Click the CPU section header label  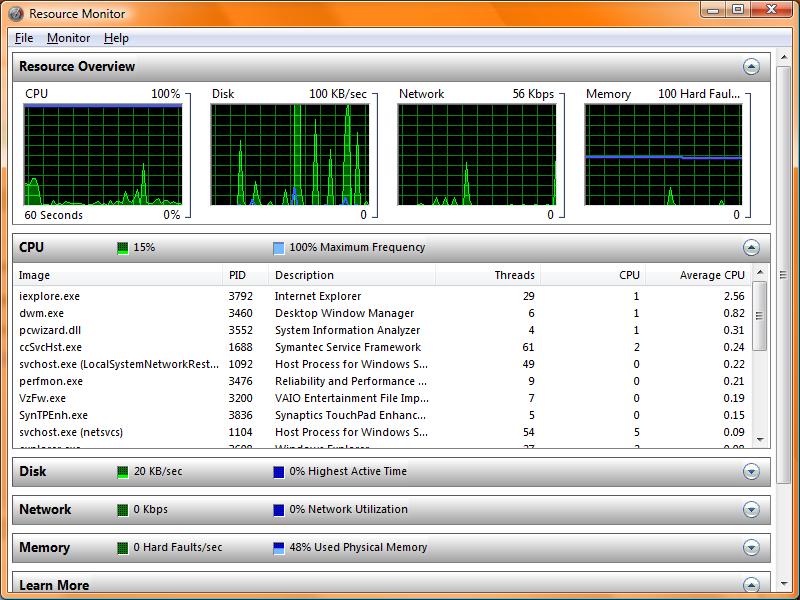tap(31, 247)
